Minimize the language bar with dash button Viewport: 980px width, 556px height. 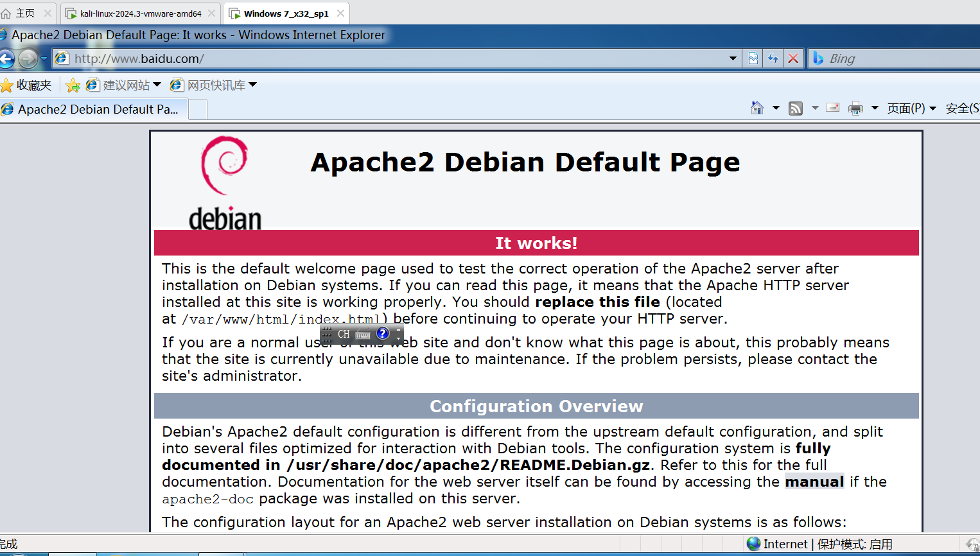tap(398, 329)
